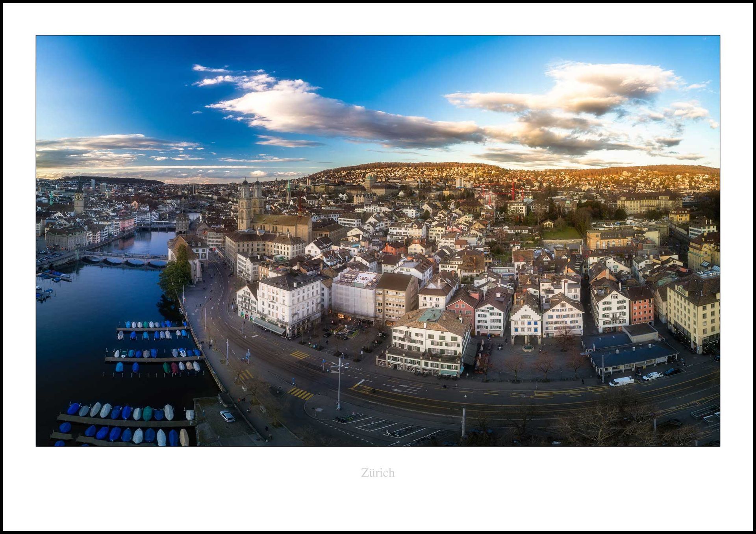Click the round fountain in the square
Viewport: 756px width, 534px height.
(x=528, y=348)
